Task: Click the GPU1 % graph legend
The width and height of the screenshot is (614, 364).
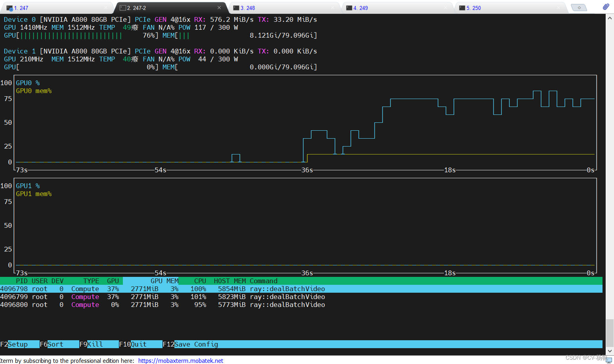Action: tap(28, 186)
